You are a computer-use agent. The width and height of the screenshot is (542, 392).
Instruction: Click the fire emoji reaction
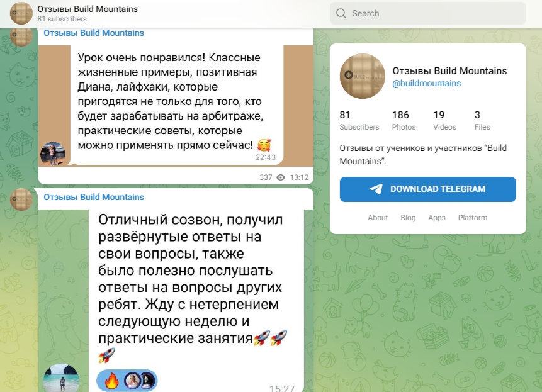pyautogui.click(x=111, y=381)
